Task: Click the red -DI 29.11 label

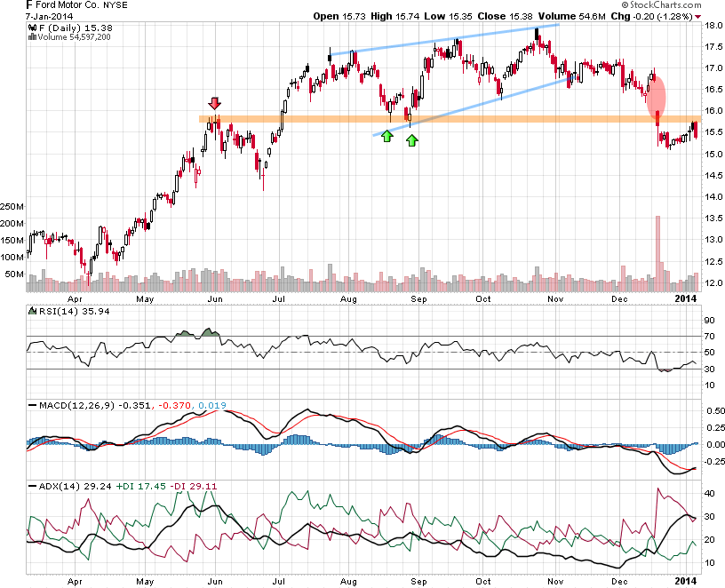Action: pyautogui.click(x=194, y=486)
